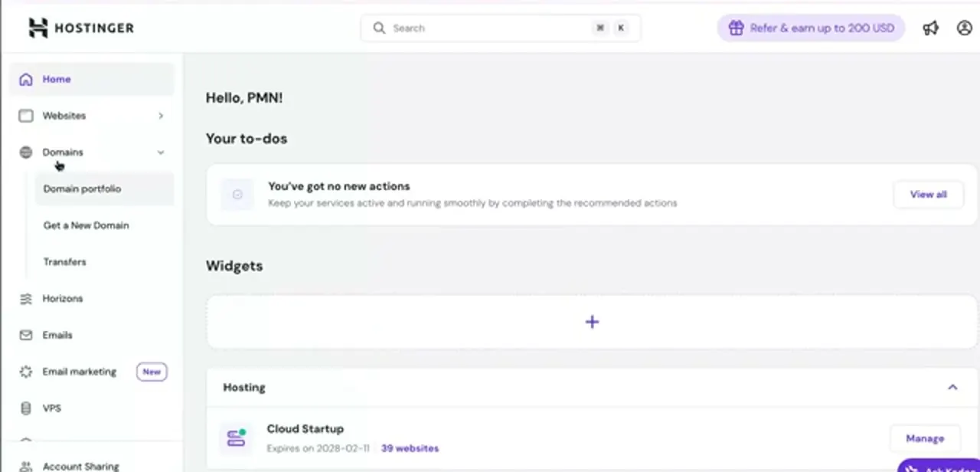The image size is (980, 472).
Task: Click the plus icon to add widget
Action: 592,322
